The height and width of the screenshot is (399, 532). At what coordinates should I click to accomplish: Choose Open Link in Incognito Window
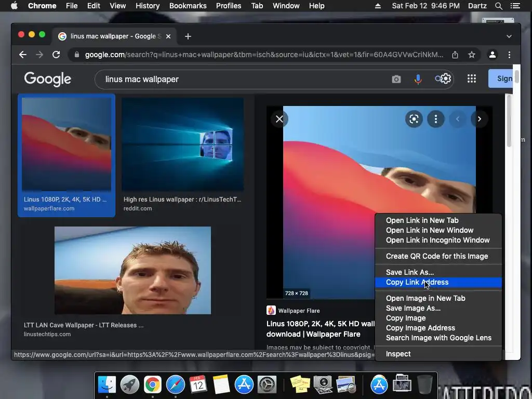click(438, 240)
